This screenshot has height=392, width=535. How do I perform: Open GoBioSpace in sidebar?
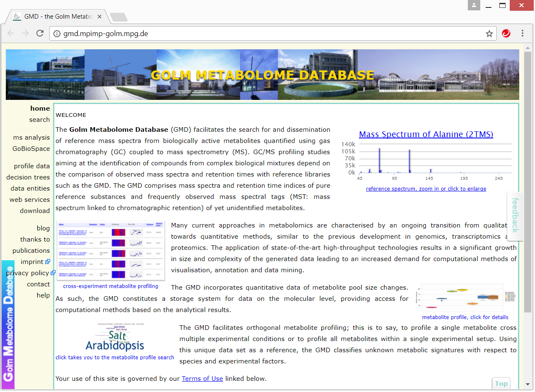tap(31, 149)
